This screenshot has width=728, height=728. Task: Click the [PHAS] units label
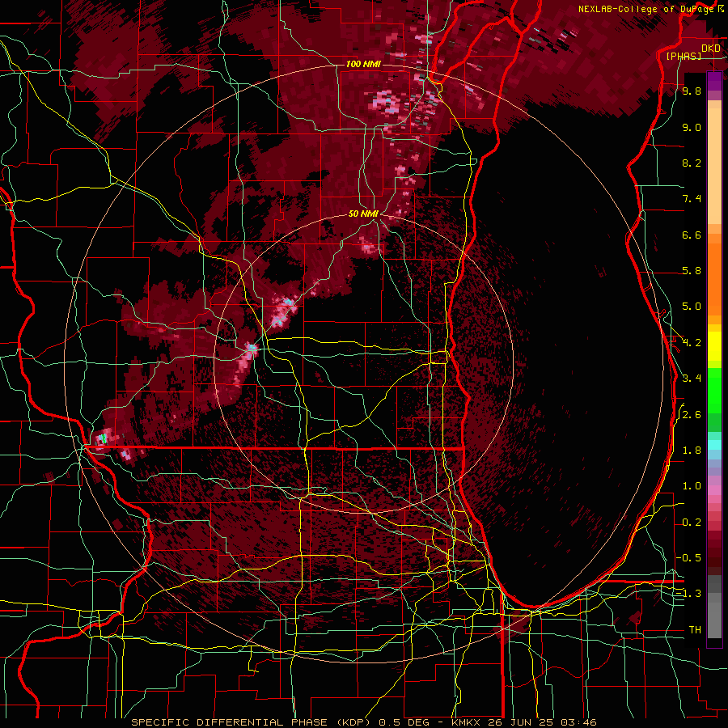(x=684, y=56)
